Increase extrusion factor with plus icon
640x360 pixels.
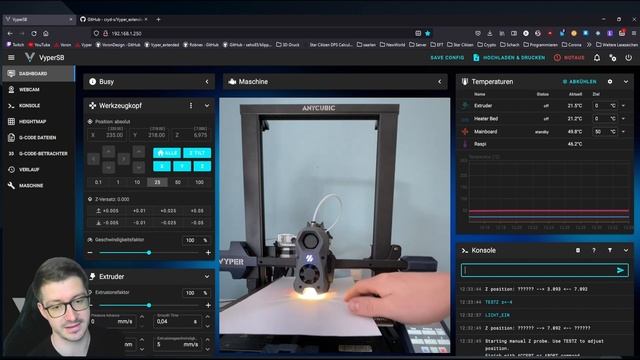[208, 305]
